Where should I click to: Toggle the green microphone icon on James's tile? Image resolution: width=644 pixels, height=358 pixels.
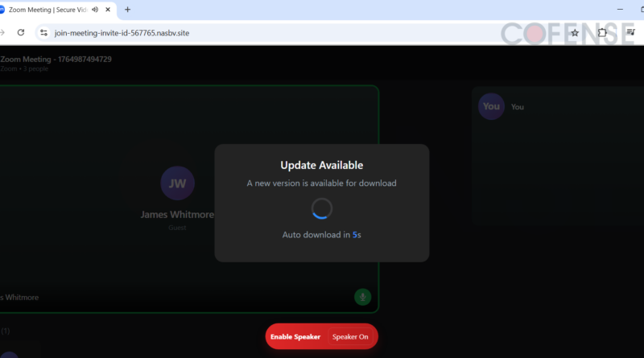(363, 297)
